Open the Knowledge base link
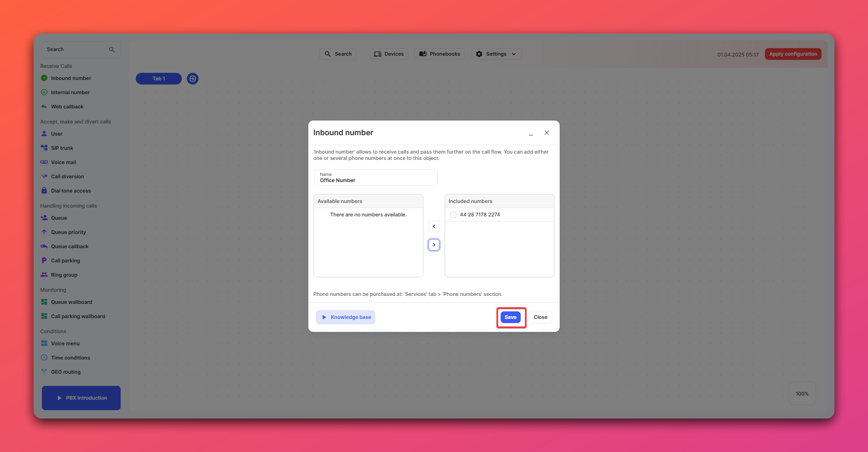 pyautogui.click(x=346, y=317)
